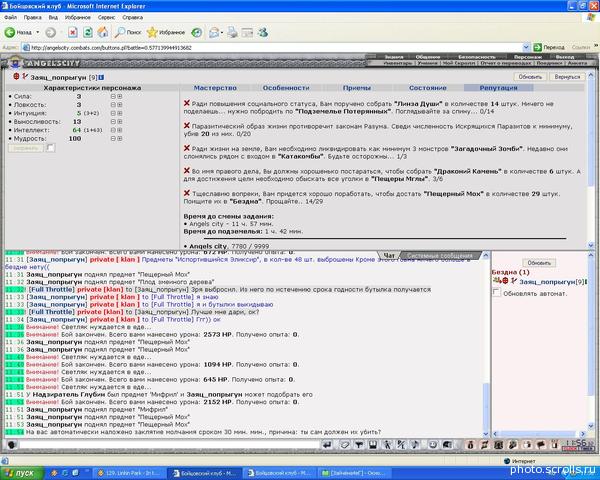Increase Ловкость with the plus box
This screenshot has width=600, height=480.
[120, 105]
